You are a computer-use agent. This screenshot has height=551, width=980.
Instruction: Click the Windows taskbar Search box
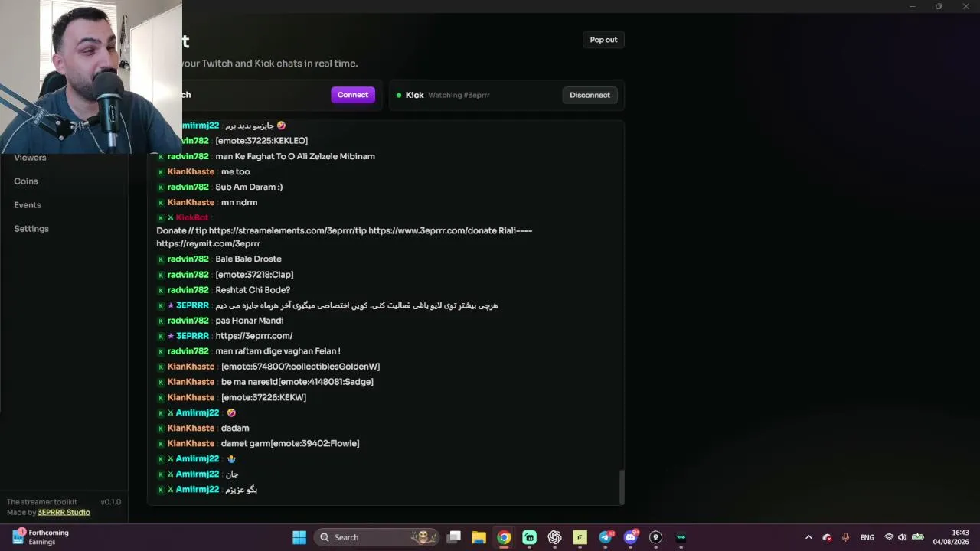[376, 537]
